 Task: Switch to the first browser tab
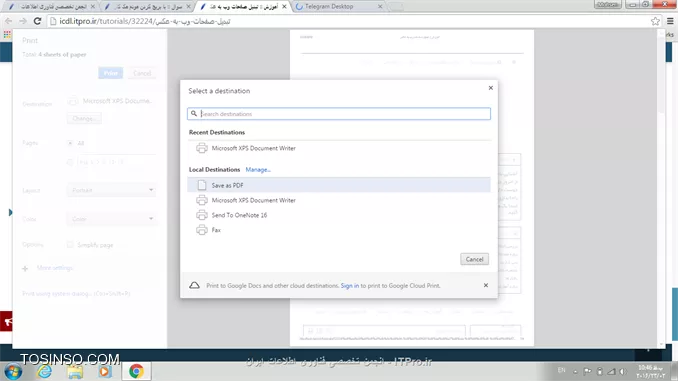coord(51,6)
